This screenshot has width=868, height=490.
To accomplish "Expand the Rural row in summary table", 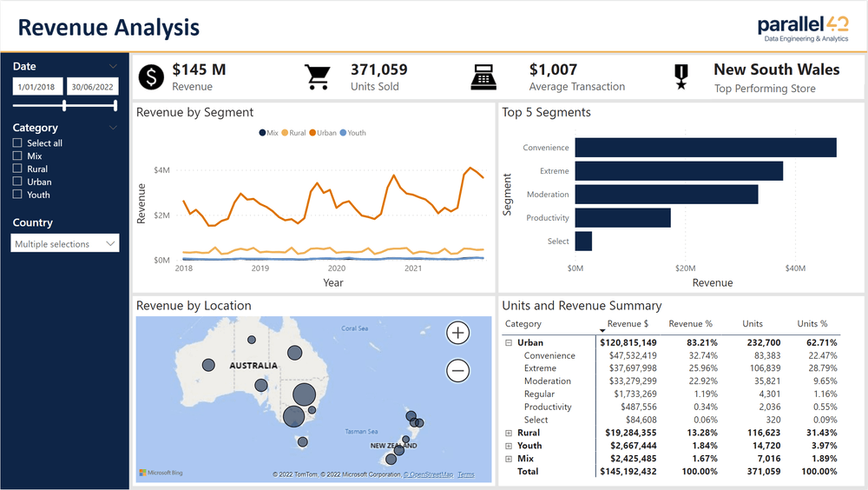I will pyautogui.click(x=509, y=433).
